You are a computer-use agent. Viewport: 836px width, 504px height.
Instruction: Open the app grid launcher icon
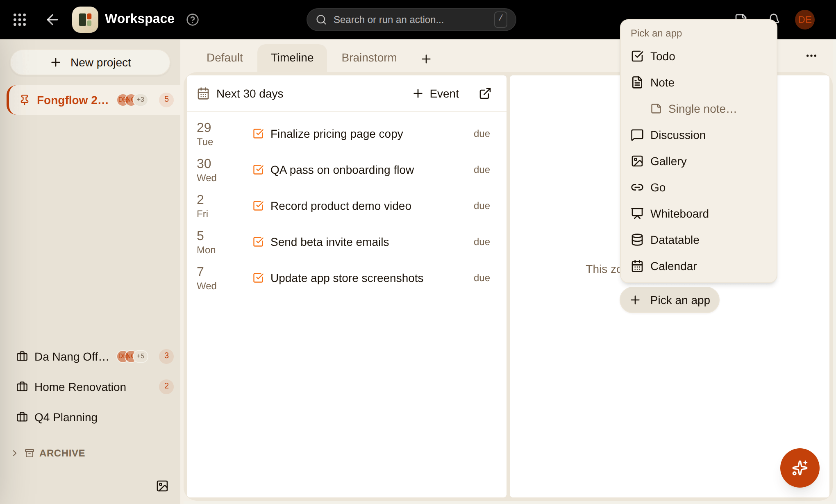(20, 20)
